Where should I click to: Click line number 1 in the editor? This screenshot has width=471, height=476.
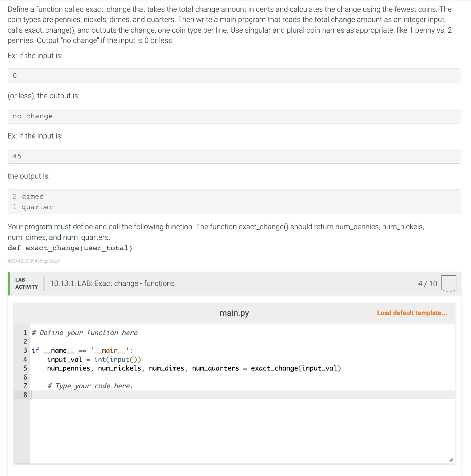(x=25, y=333)
